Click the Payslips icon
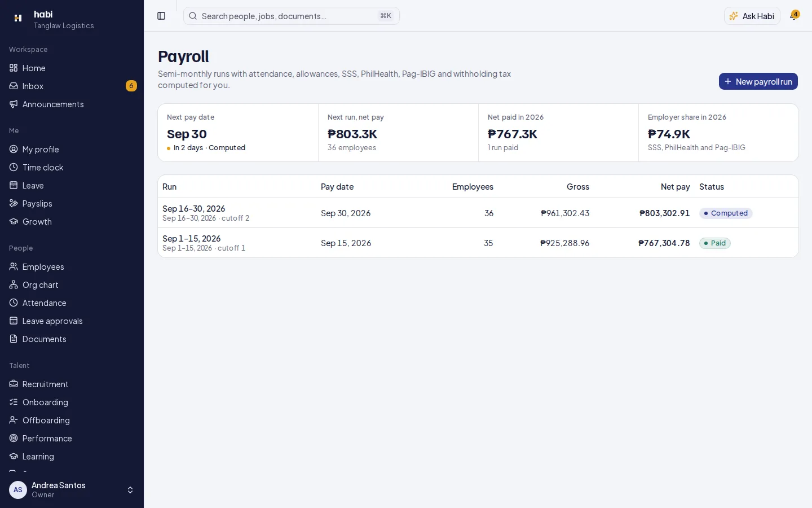Image resolution: width=812 pixels, height=508 pixels. 14,203
